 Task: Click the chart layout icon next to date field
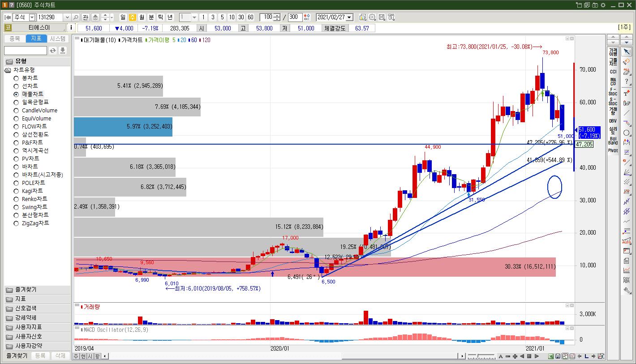pos(363,17)
